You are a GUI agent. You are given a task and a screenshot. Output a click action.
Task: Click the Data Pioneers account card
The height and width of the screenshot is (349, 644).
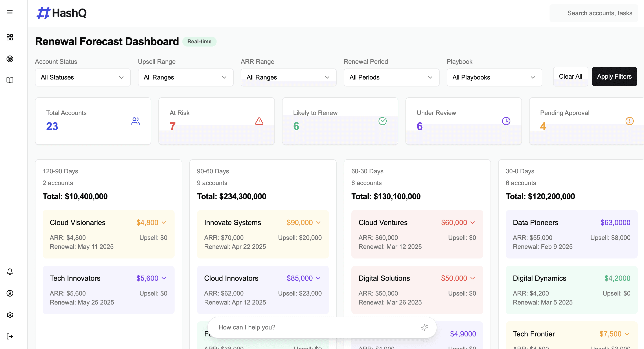tap(572, 234)
